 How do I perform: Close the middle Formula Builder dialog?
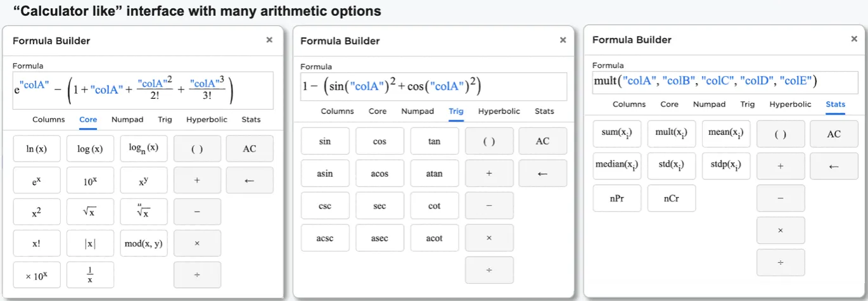pyautogui.click(x=563, y=40)
